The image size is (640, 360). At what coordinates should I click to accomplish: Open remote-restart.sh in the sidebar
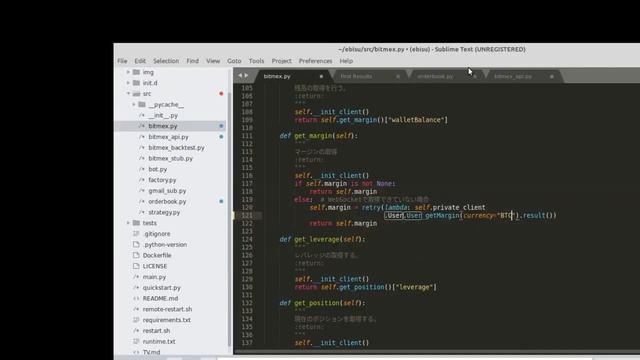click(167, 309)
